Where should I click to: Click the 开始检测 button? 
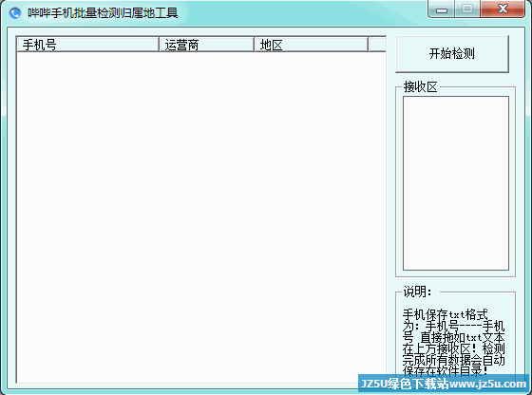point(452,54)
